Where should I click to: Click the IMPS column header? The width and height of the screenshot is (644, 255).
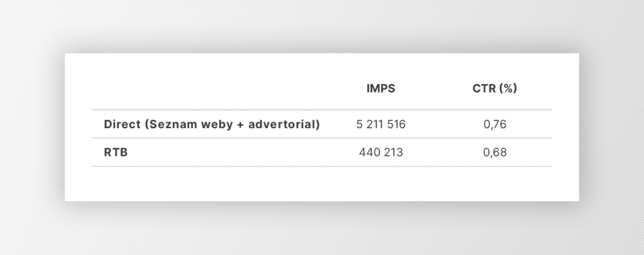(x=380, y=89)
